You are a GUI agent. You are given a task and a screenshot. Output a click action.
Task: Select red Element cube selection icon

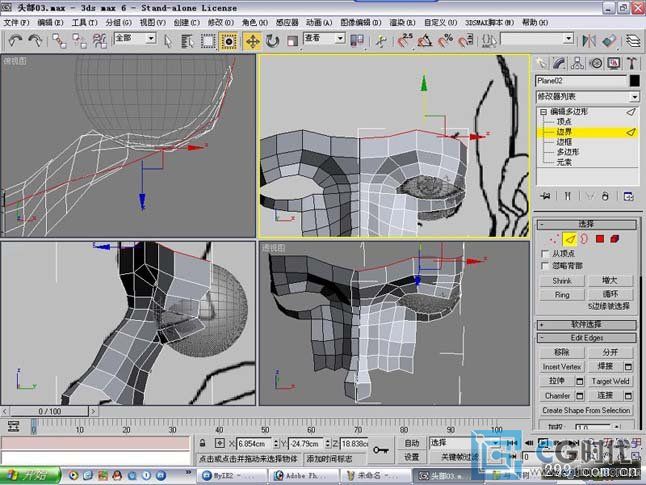coord(615,239)
